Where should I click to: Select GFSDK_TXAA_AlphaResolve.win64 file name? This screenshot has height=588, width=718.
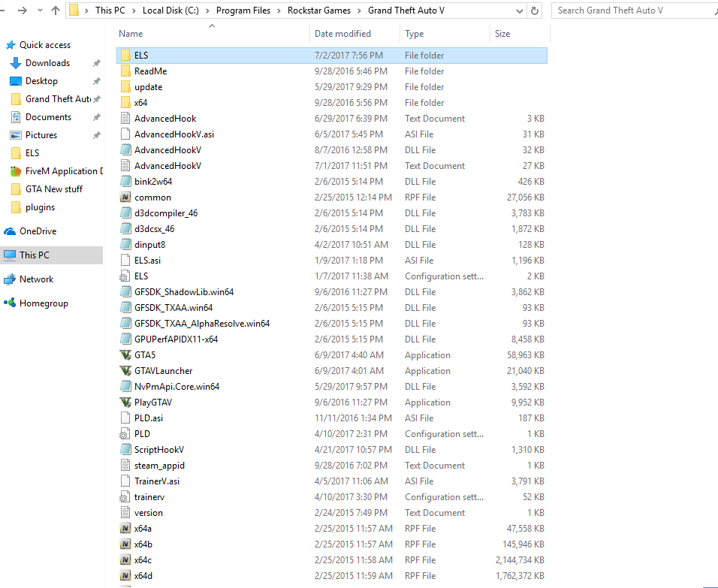[202, 324]
